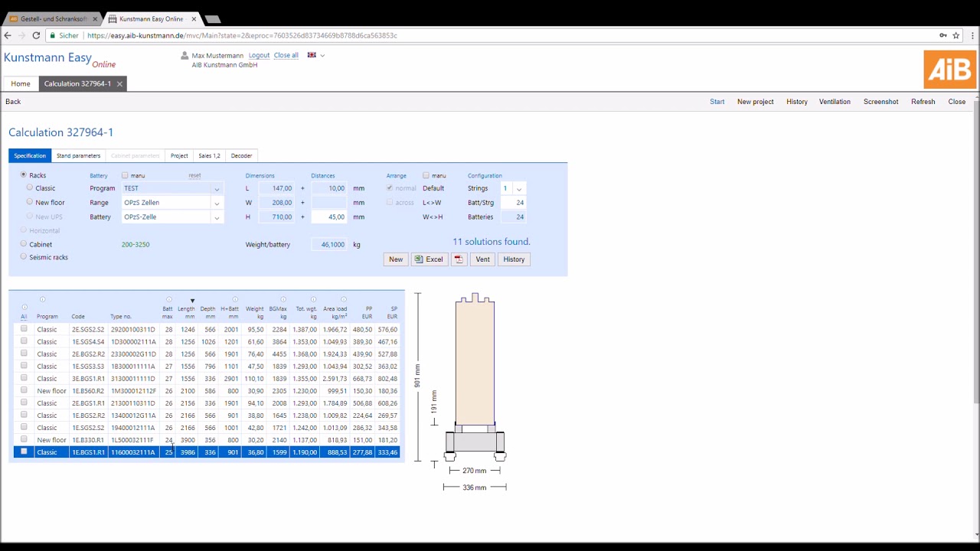Click the Vent button

pyautogui.click(x=482, y=259)
